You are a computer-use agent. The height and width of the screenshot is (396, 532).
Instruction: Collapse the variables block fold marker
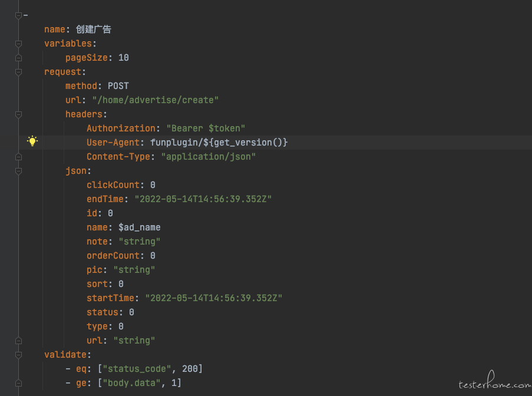18,44
